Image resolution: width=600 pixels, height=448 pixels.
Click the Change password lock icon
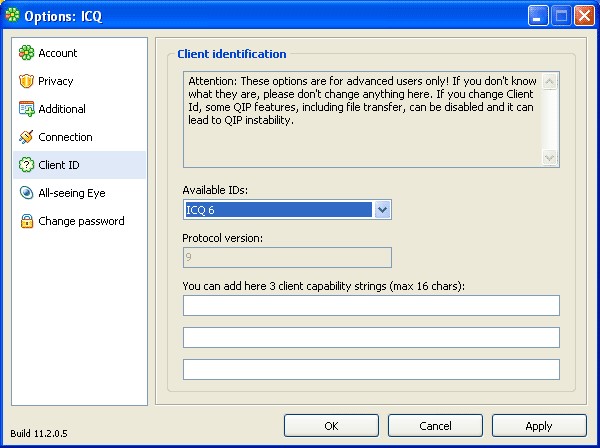pos(26,221)
